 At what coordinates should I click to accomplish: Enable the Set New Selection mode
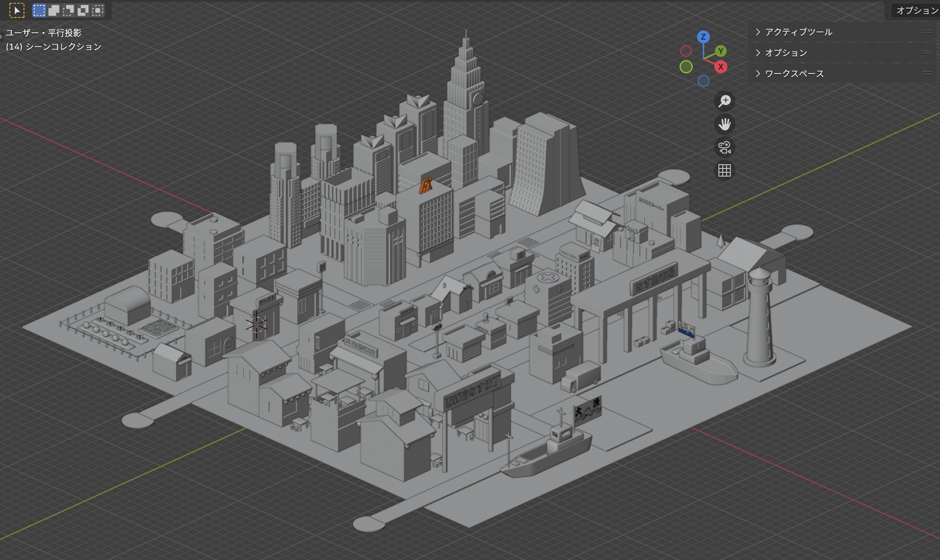40,10
